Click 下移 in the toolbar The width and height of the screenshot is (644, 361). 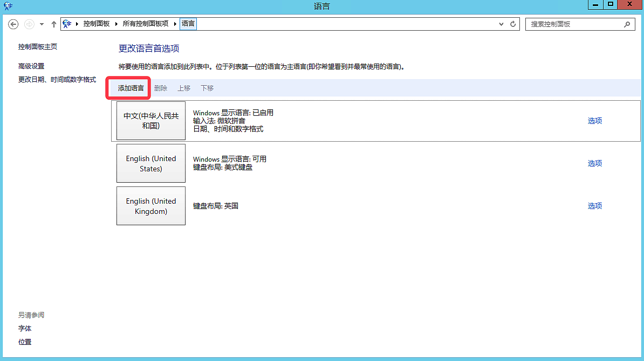pyautogui.click(x=207, y=88)
